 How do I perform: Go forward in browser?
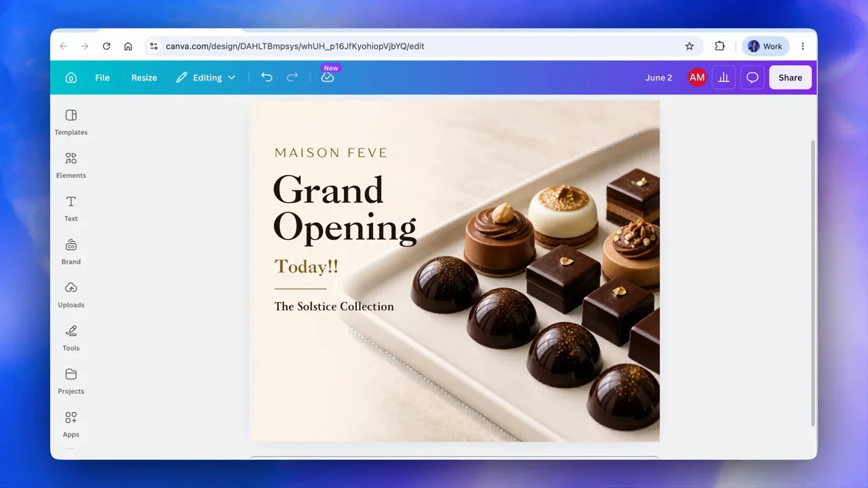click(85, 46)
